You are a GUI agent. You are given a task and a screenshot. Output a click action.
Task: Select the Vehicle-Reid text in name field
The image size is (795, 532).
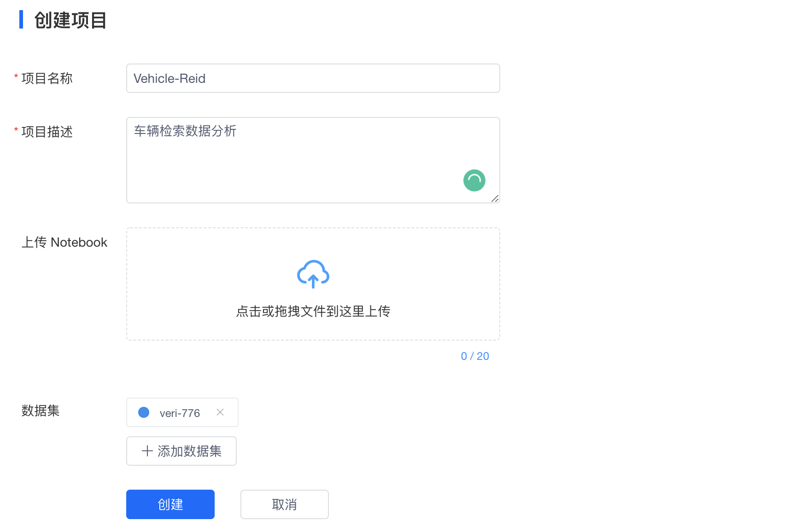pyautogui.click(x=169, y=78)
